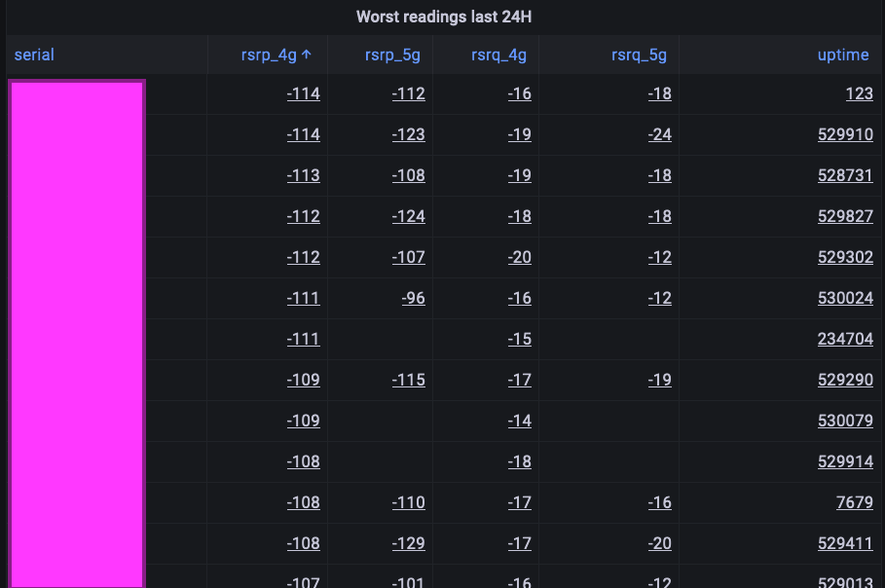Click the rsrp_5g value -129
The width and height of the screenshot is (885, 588).
click(x=409, y=543)
